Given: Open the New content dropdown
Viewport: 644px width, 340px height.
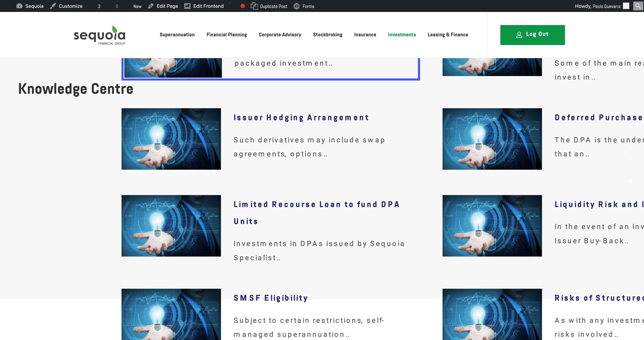Looking at the screenshot, I should pos(137,6).
